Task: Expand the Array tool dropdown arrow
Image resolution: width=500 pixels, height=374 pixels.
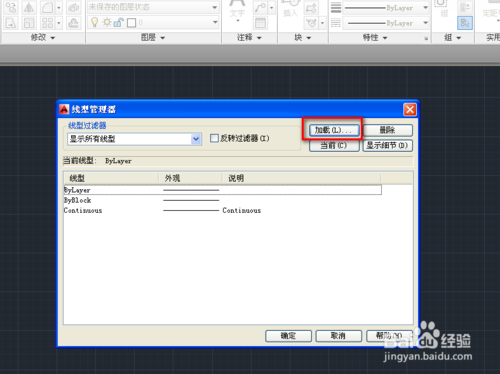Action: pos(59,23)
